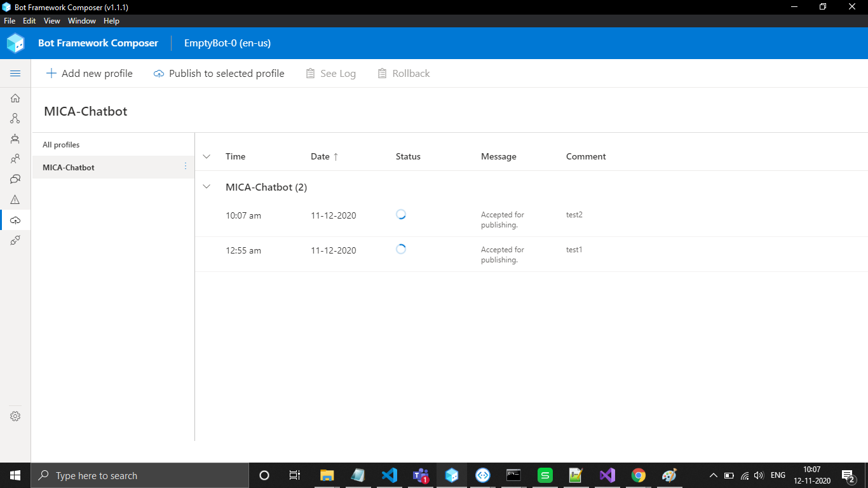
Task: Open the hamburger menu to expand sidebar
Action: click(15, 73)
